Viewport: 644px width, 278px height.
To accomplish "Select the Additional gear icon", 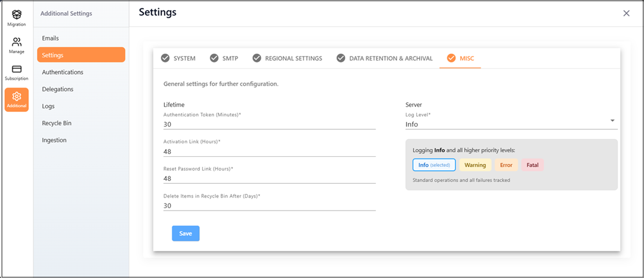I will 17,97.
